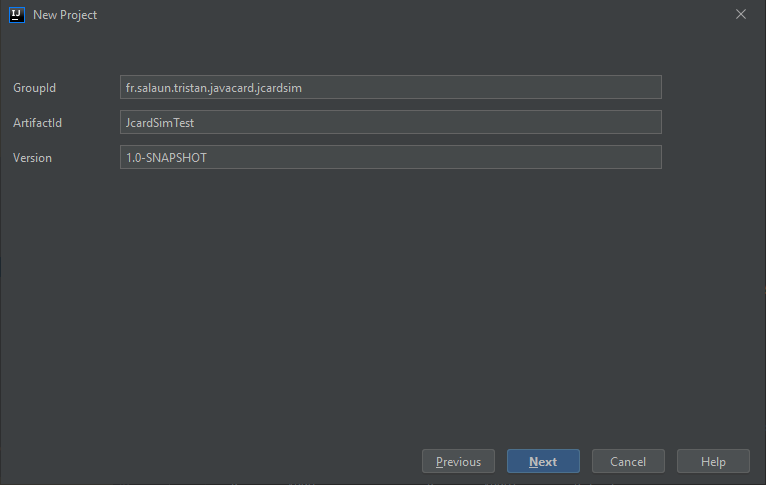Screen dimensions: 766x485
Task: Place cursor in the fr.salaun.tristan.javacard.jcardsim text
Action: coord(212,88)
